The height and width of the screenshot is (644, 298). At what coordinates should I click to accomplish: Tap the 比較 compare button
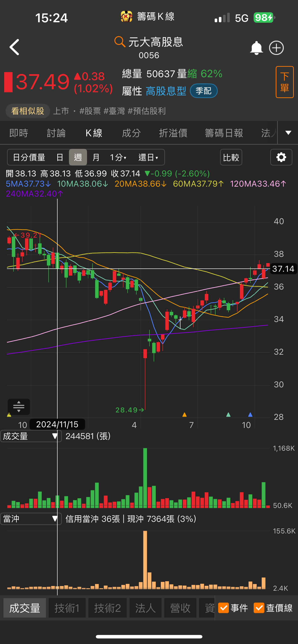point(231,157)
